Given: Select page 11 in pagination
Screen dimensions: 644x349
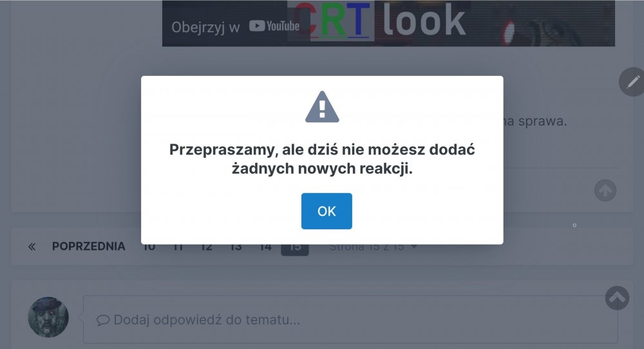Looking at the screenshot, I should pyautogui.click(x=178, y=249).
